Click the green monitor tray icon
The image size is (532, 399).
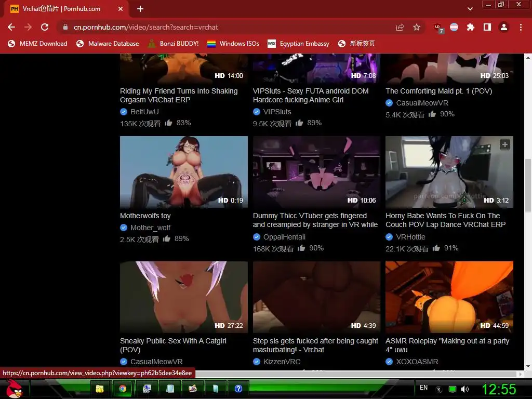click(x=453, y=389)
